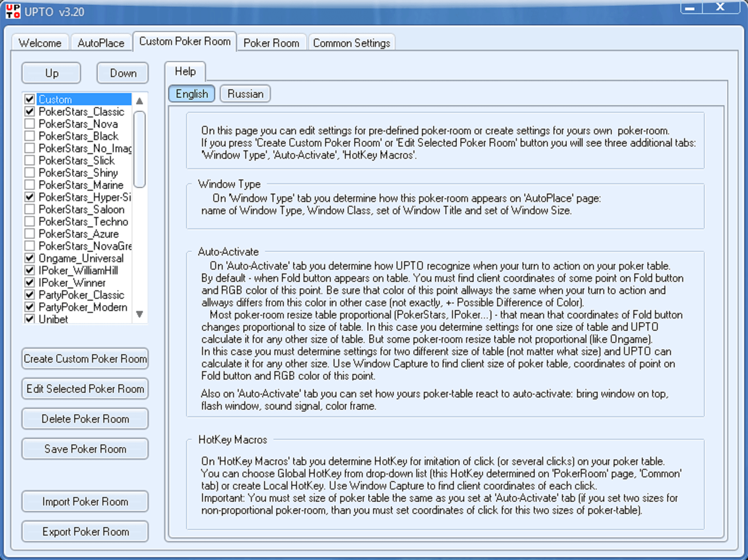Go to Common Settings tab
Screen dimensions: 748x560
351,43
